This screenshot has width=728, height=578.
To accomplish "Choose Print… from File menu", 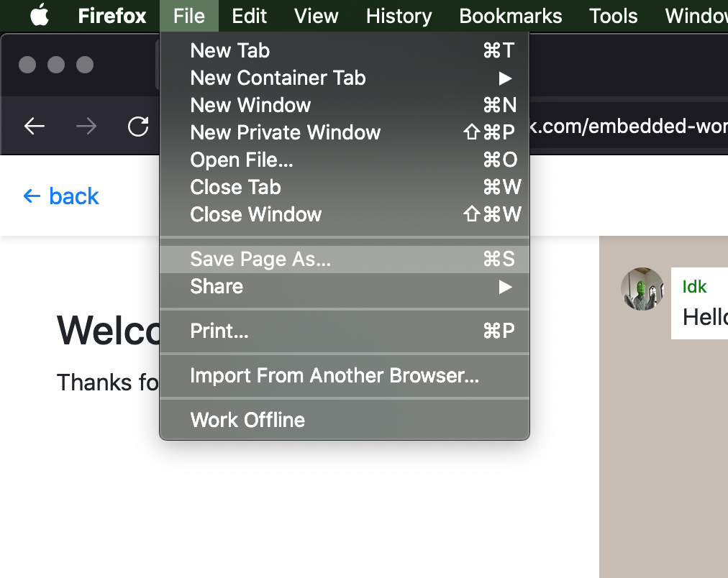I will point(345,331).
